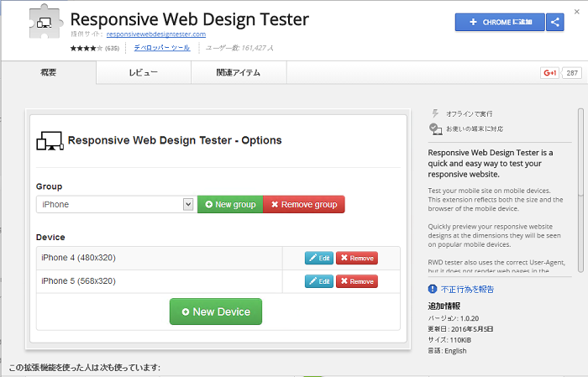Click the extension puzzle-piece logo icon
The image size is (588, 377).
45,22
